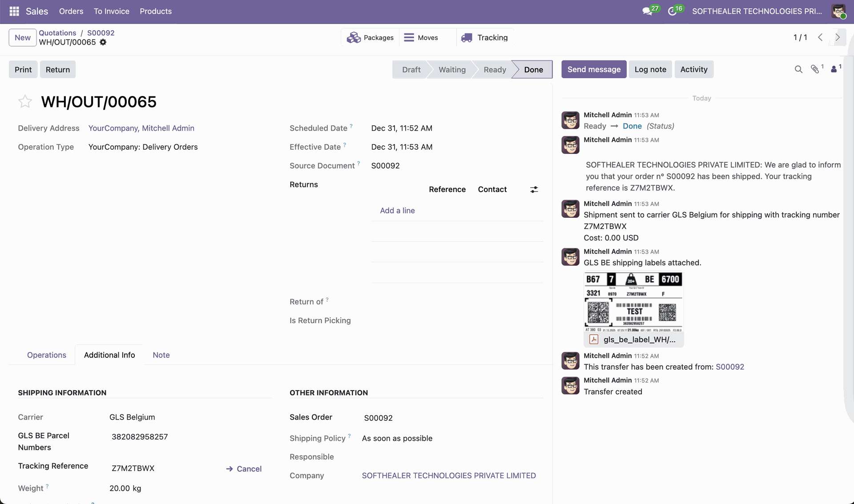Select the Ready status stage
This screenshot has height=504, width=854.
tap(495, 69)
